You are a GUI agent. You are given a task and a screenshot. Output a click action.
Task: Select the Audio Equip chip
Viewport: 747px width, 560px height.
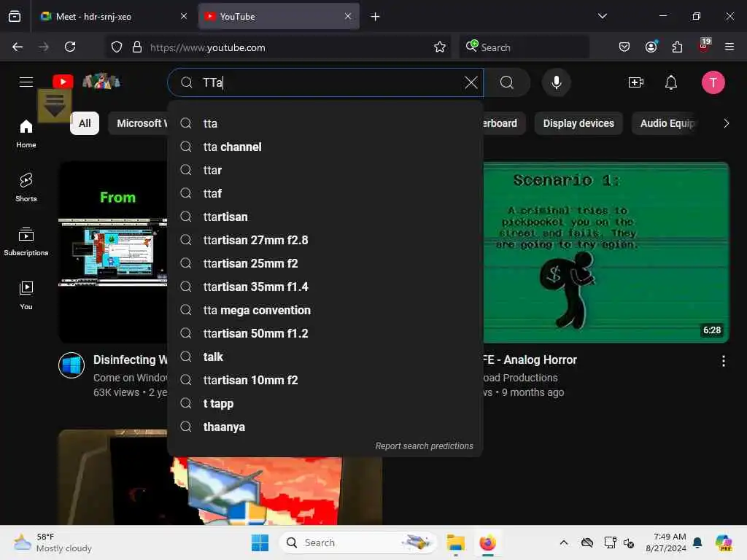[667, 123]
